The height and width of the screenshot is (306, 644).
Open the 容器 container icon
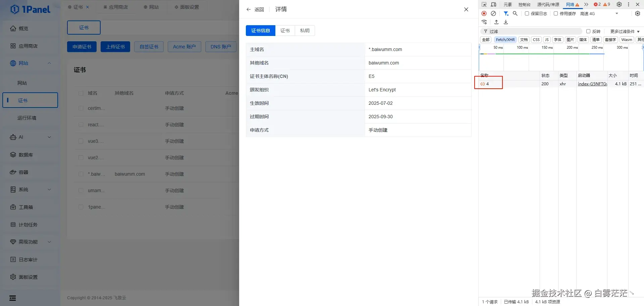13,172
